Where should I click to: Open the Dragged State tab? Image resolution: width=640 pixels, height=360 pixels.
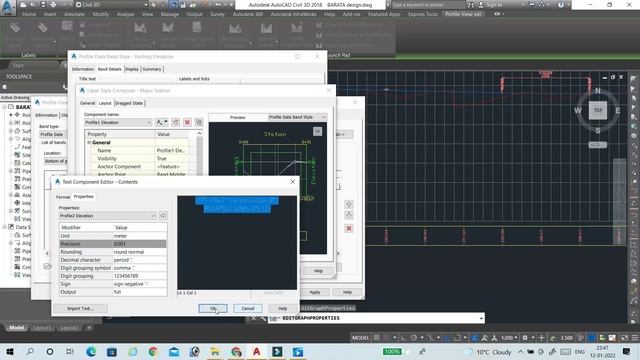(x=129, y=103)
